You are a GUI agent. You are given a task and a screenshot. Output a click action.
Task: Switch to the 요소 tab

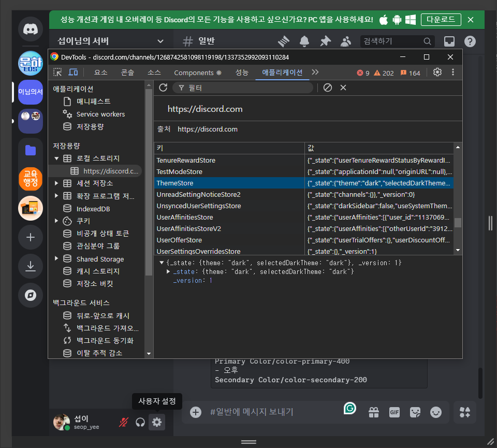point(101,73)
